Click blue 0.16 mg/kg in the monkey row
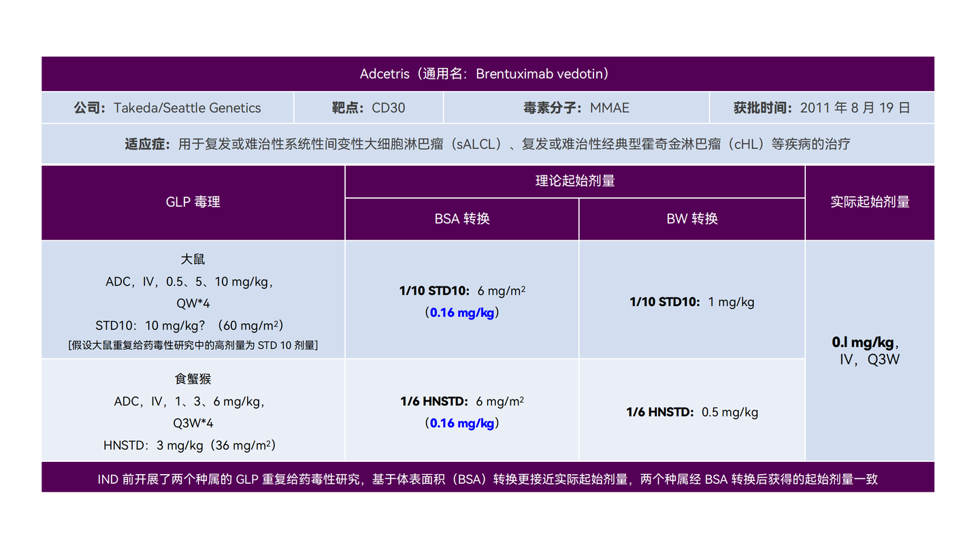980x551 pixels. pos(462,423)
